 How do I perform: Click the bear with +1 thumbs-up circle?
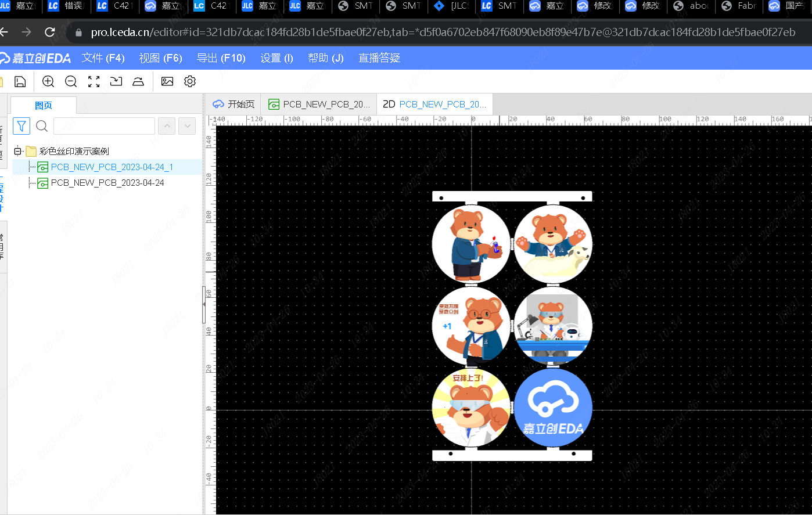471,326
